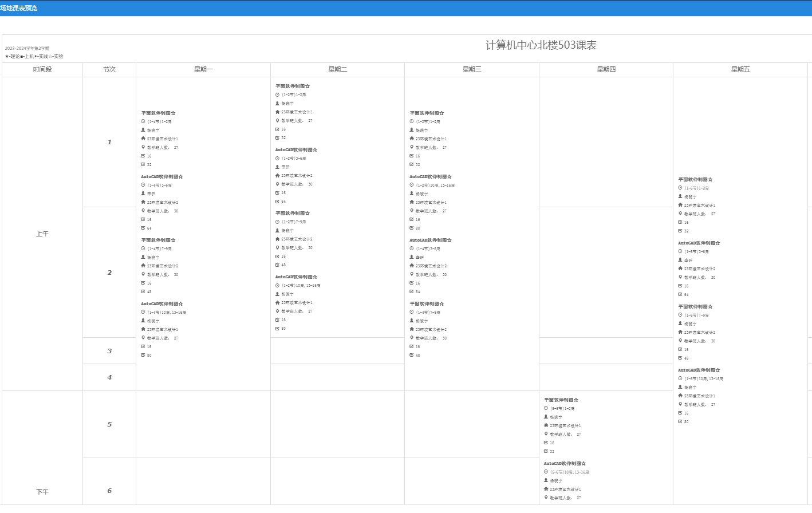This screenshot has width=812, height=513.
Task: Click Thursday's AutoCAD软件制图☆ course title
Action: (x=565, y=463)
